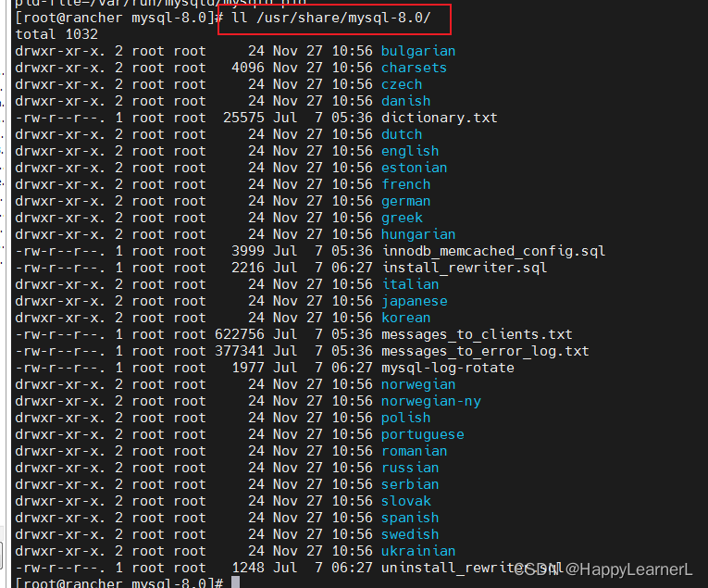The width and height of the screenshot is (708, 588).
Task: Click the spanish directory name
Action: pos(410,518)
